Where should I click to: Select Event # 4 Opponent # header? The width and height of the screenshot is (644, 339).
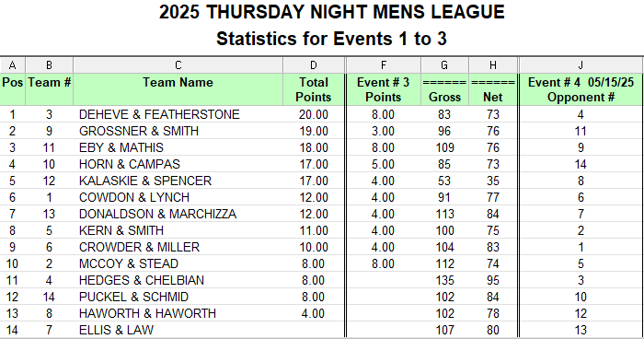(x=581, y=89)
